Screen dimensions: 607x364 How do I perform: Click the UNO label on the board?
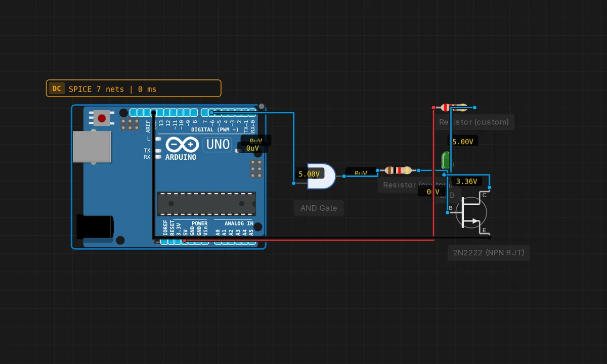pyautogui.click(x=218, y=144)
